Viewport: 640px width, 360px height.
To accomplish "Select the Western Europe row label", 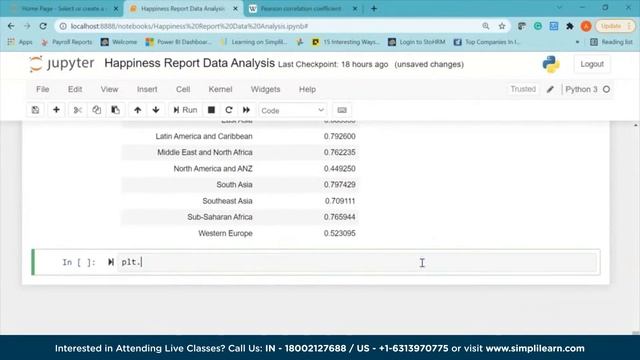I will click(225, 233).
